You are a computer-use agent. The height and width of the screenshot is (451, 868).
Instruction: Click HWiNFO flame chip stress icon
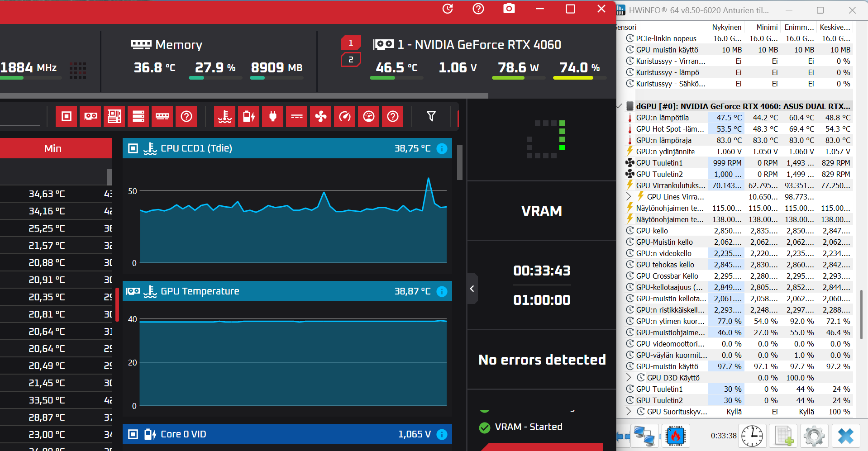point(675,436)
